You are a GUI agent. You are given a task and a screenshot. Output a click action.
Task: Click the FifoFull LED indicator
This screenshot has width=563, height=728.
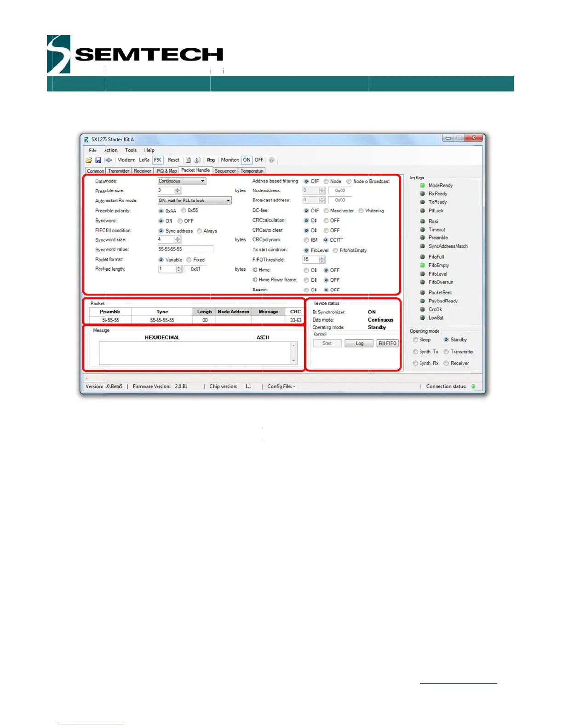[422, 257]
